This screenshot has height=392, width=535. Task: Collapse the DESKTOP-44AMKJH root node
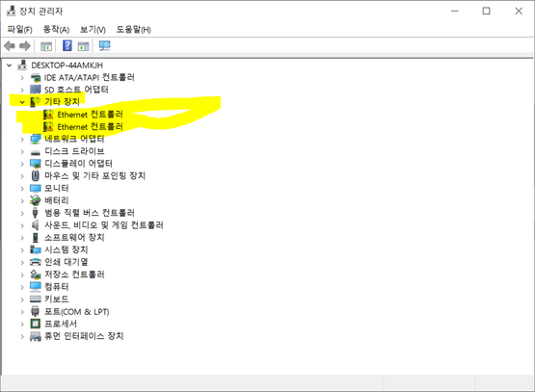point(10,65)
